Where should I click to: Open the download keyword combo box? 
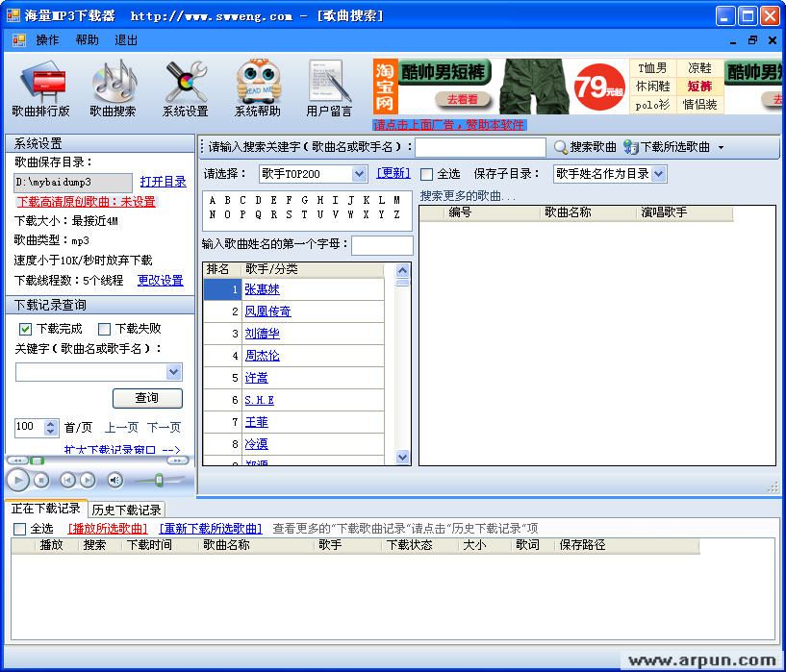[173, 372]
